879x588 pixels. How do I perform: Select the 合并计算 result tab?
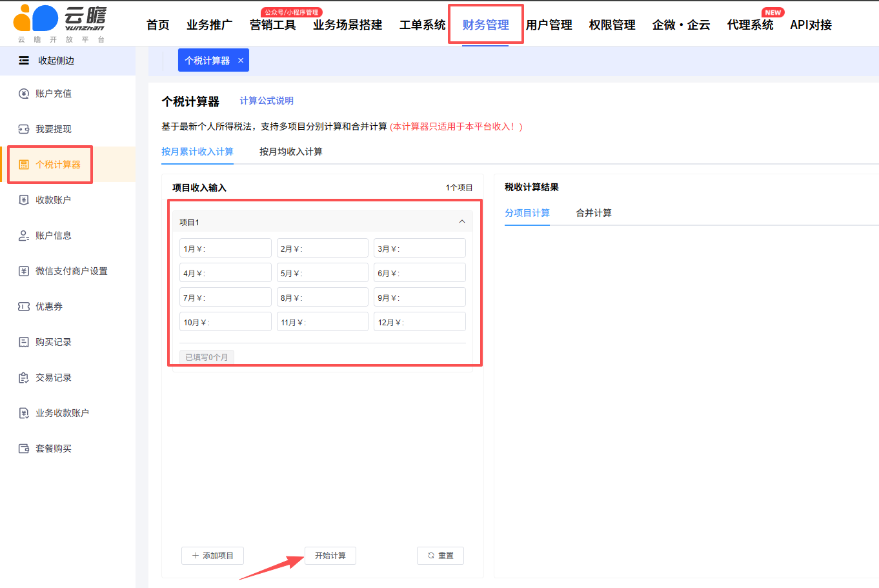tap(593, 213)
